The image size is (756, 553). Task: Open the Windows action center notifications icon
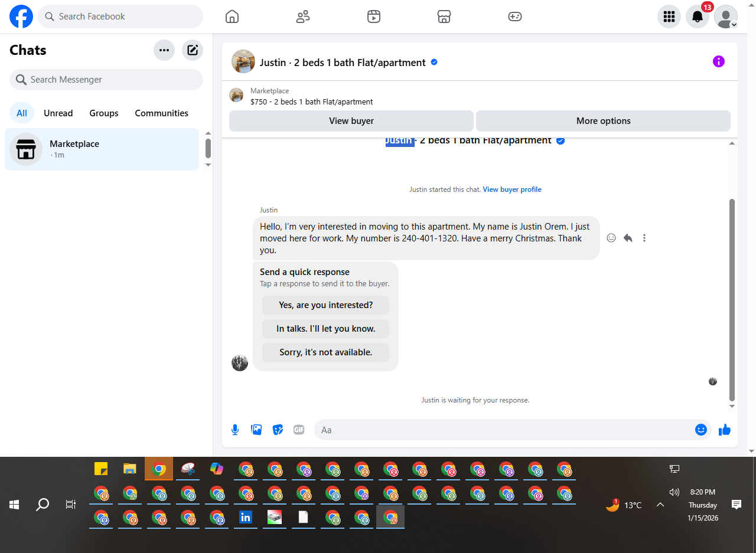(x=737, y=504)
